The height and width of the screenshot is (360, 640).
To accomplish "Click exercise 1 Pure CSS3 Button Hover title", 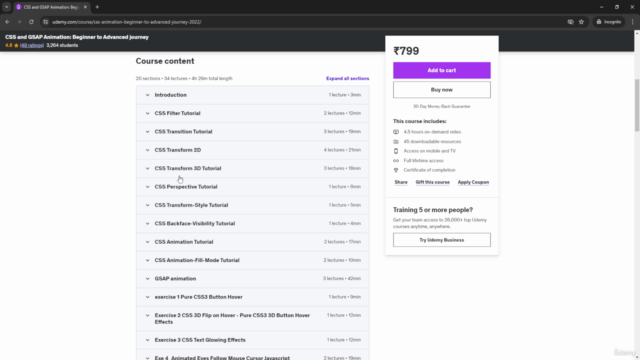I will (x=198, y=297).
